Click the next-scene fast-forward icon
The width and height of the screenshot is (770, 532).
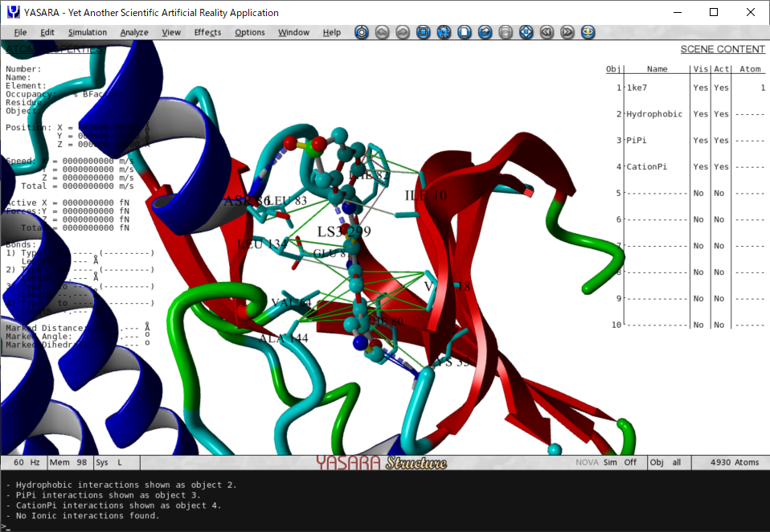pos(567,32)
